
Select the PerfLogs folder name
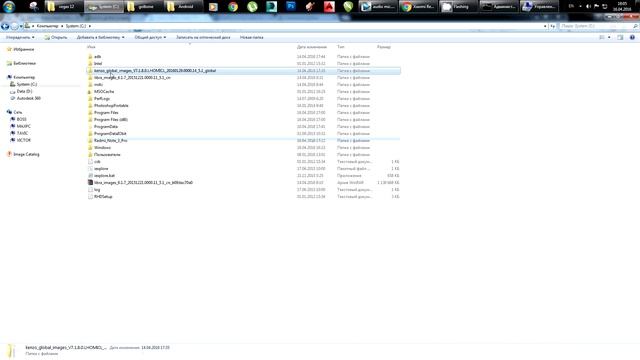(x=102, y=99)
